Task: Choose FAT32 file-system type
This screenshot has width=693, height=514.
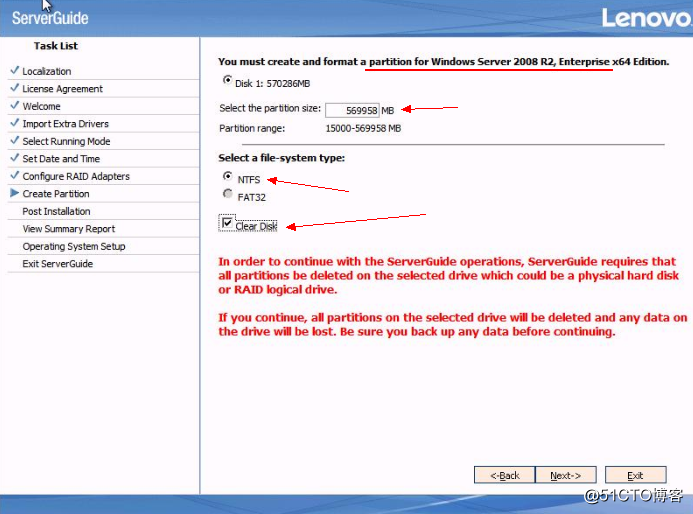Action: (x=228, y=194)
